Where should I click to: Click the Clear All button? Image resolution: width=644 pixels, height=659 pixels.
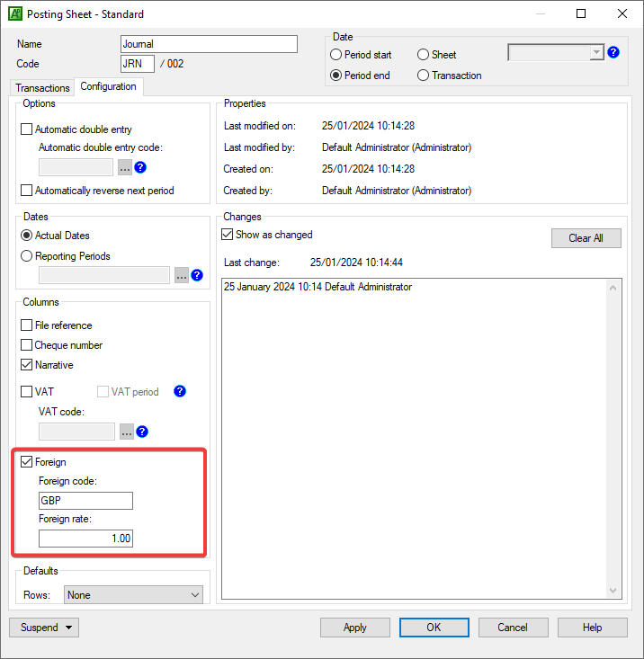[586, 238]
